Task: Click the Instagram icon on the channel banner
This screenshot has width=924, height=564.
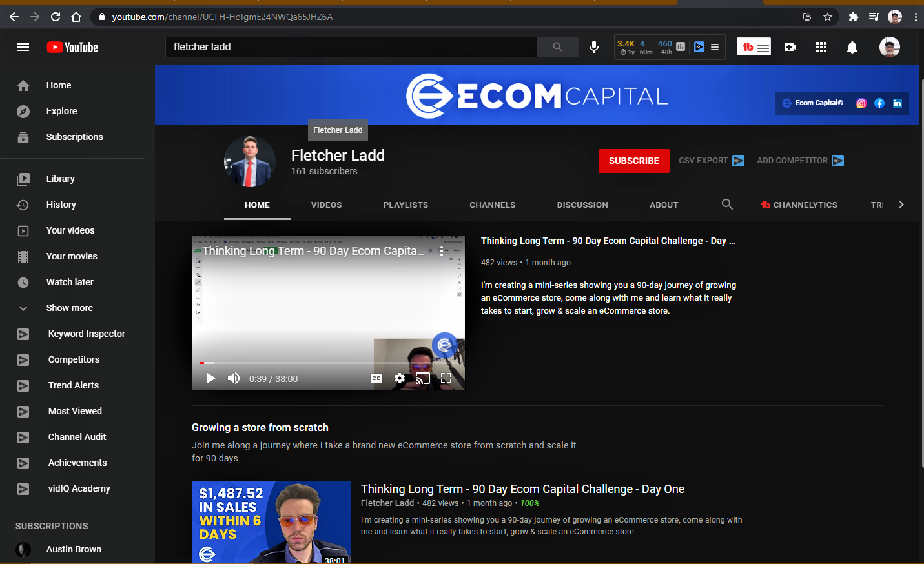Action: (x=861, y=103)
